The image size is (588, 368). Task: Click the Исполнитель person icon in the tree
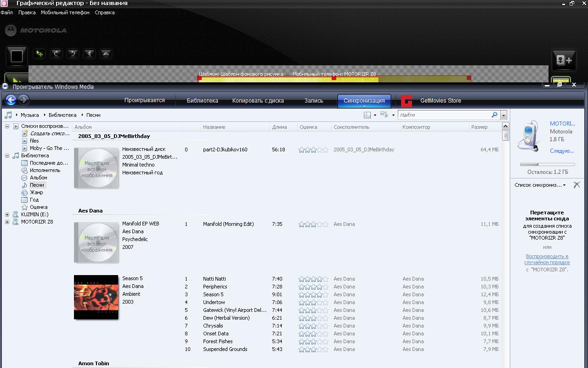pyautogui.click(x=25, y=170)
